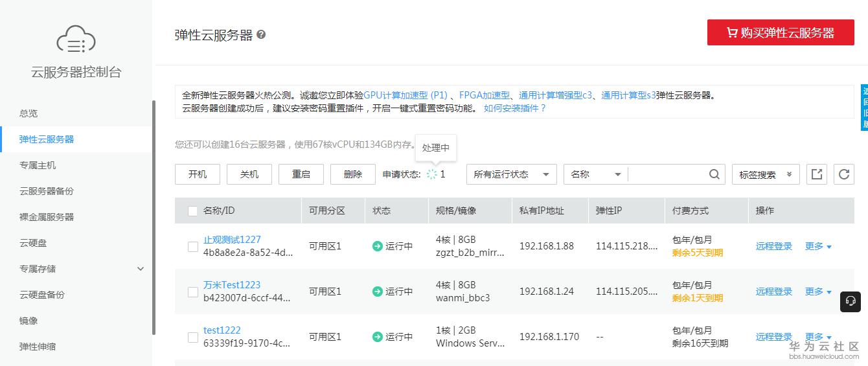Click the 剩余5天到期 expiry notice
868x366 pixels.
tap(698, 253)
